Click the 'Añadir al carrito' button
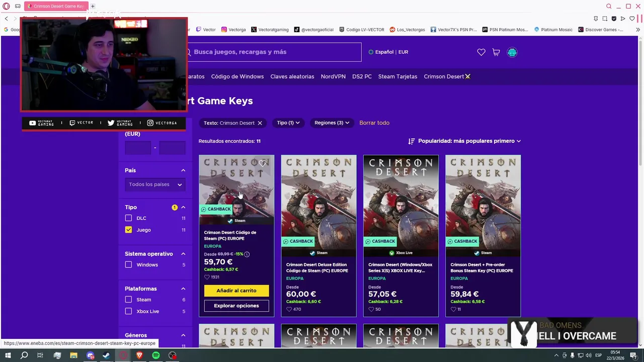 tap(236, 291)
